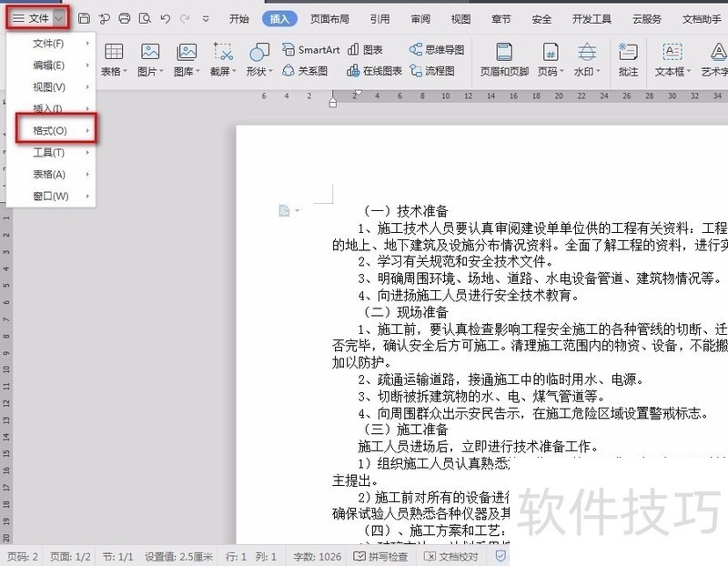Image resolution: width=728 pixels, height=566 pixels.
Task: Insert a 关系图 relationship diagram
Action: click(x=305, y=71)
